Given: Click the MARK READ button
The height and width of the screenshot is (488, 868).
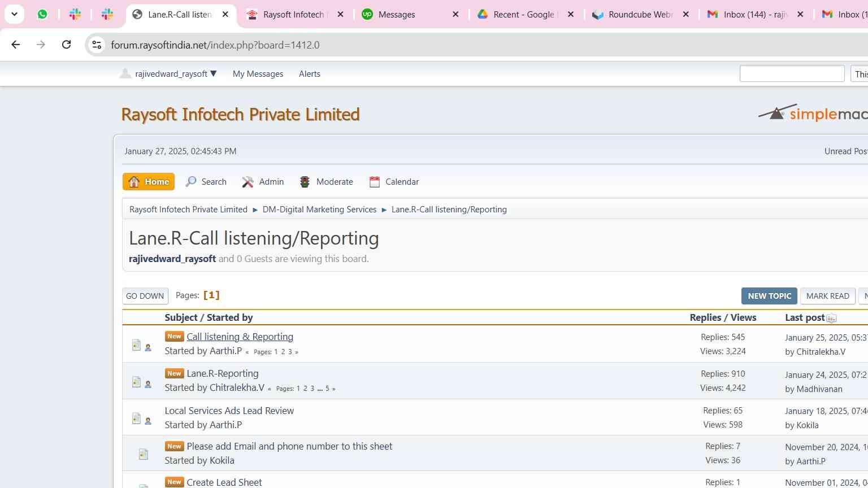Looking at the screenshot, I should tap(827, 296).
